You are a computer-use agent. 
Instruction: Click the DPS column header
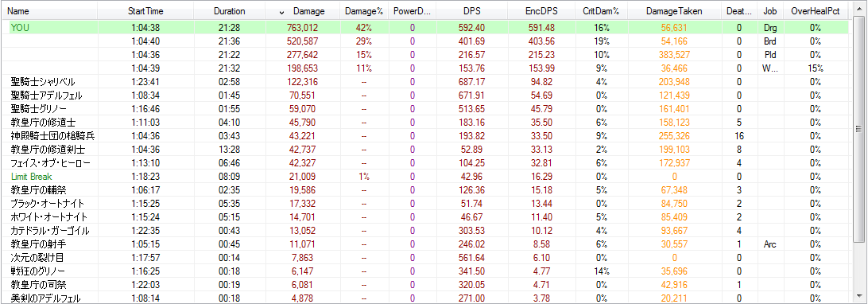point(472,10)
